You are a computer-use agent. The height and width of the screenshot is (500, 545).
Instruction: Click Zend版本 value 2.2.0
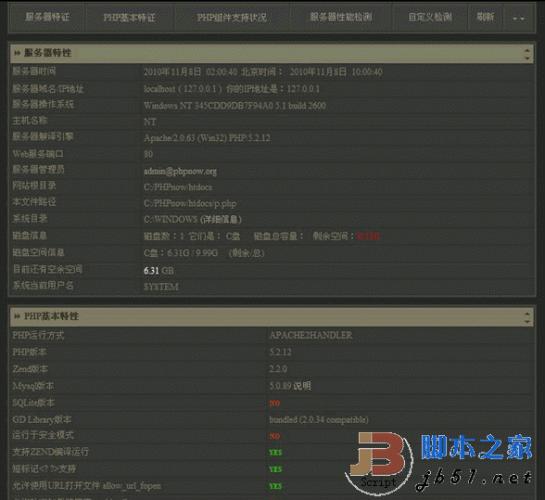[x=278, y=369]
